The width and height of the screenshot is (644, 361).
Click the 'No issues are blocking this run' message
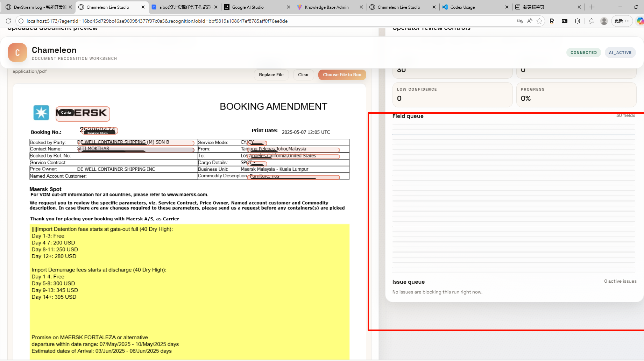tap(437, 292)
